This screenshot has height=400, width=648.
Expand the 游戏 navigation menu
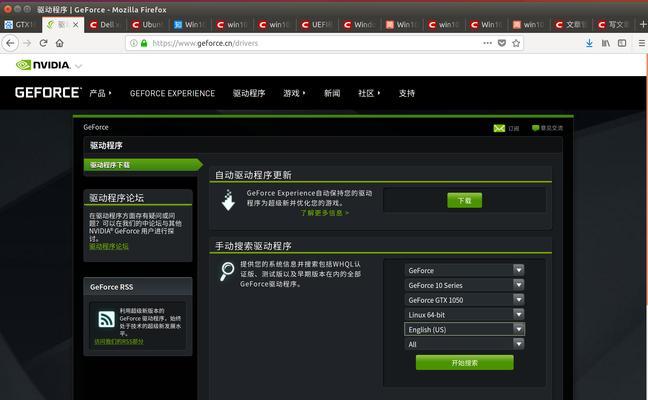pyautogui.click(x=294, y=93)
